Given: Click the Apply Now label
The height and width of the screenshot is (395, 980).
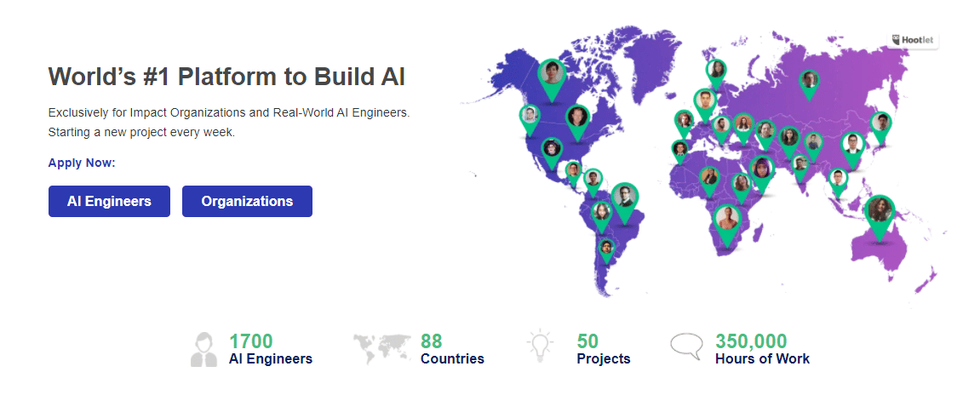Looking at the screenshot, I should [x=82, y=163].
